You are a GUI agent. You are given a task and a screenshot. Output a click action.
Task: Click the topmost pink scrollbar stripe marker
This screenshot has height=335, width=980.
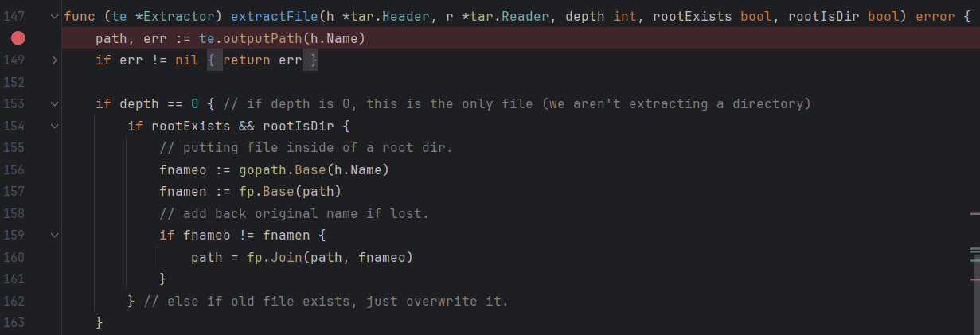click(x=974, y=214)
